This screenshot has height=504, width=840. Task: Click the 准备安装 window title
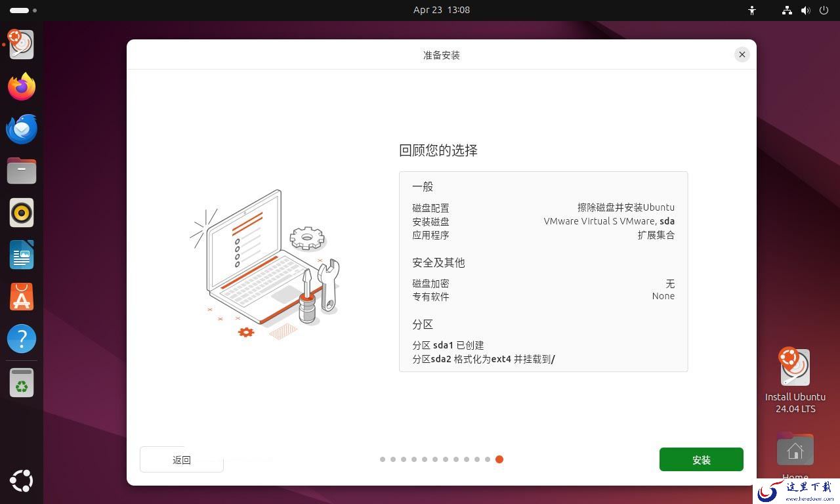[x=442, y=55]
